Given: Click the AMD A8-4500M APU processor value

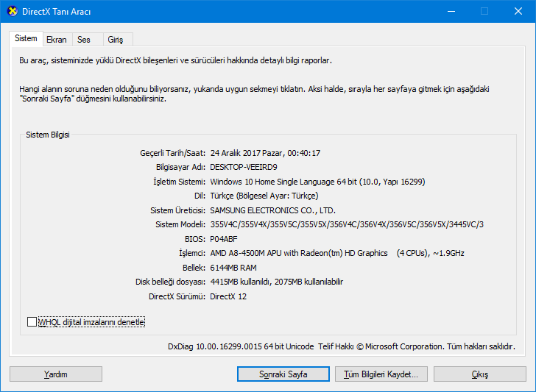Looking at the screenshot, I should tap(337, 253).
